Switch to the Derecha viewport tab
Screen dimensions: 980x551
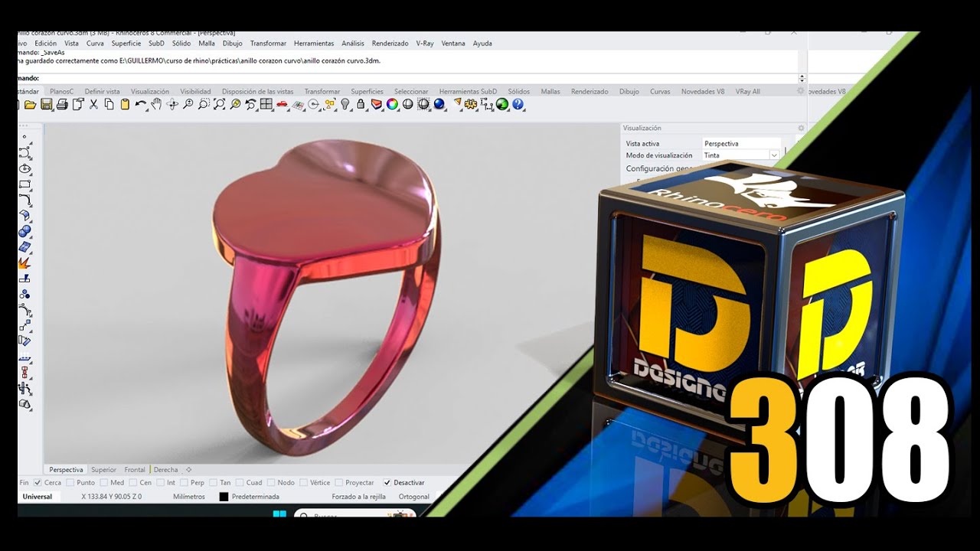(166, 470)
